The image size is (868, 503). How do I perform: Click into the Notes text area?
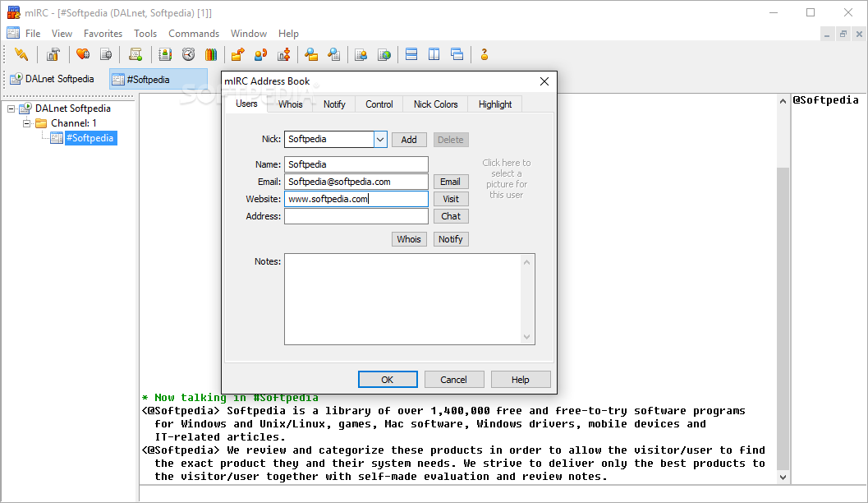coord(403,299)
